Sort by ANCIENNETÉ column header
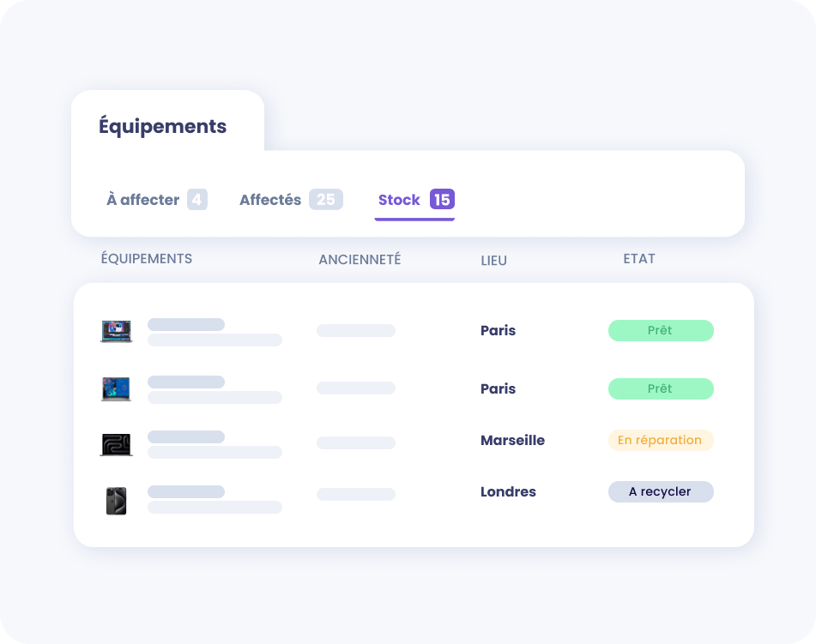The height and width of the screenshot is (644, 816). point(360,260)
